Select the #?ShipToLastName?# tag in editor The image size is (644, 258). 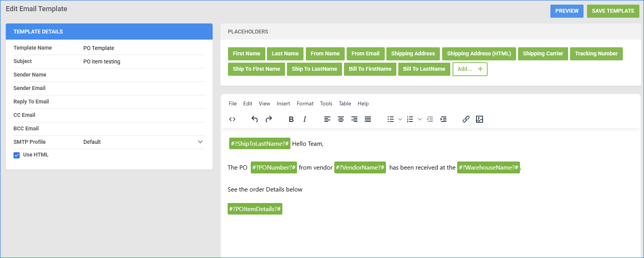pos(260,144)
